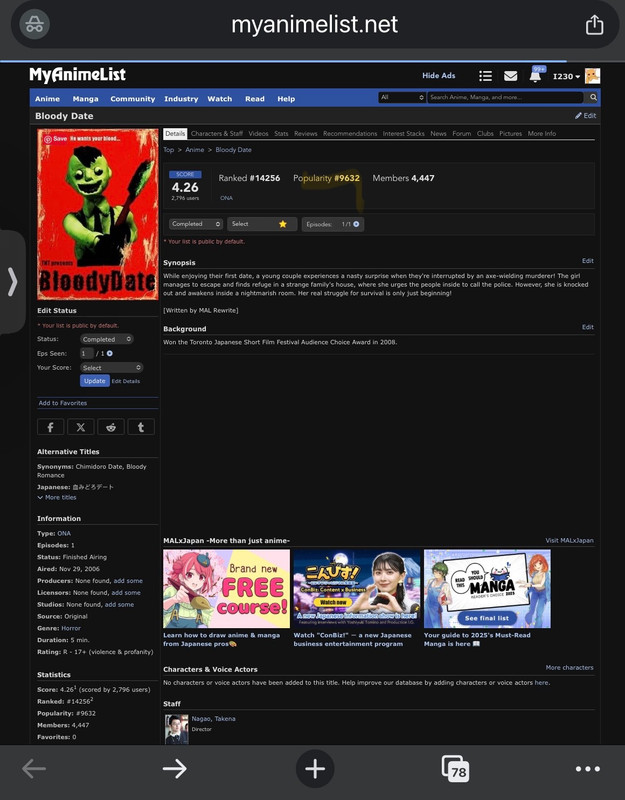
Task: Share on Reddit icon
Action: tap(111, 427)
